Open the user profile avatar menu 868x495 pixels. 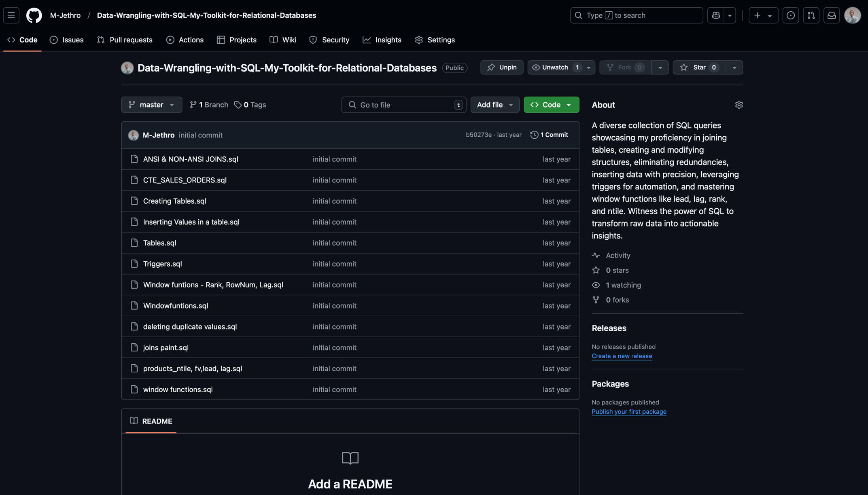[852, 15]
